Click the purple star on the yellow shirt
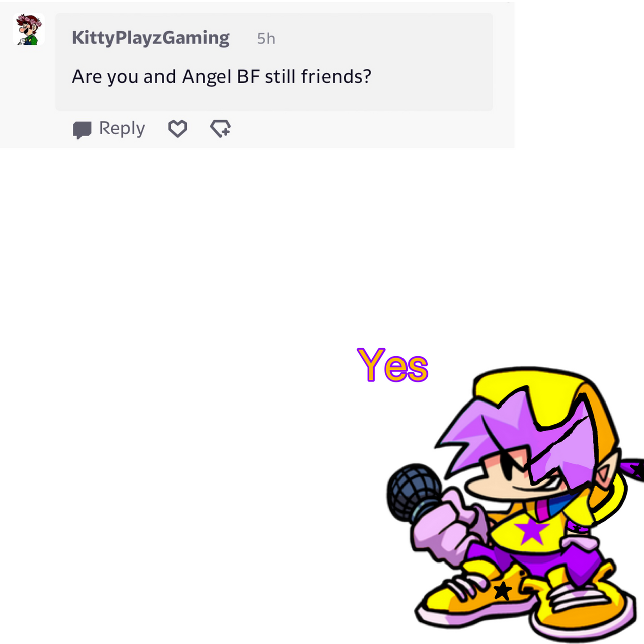The image size is (644, 644). [x=531, y=531]
